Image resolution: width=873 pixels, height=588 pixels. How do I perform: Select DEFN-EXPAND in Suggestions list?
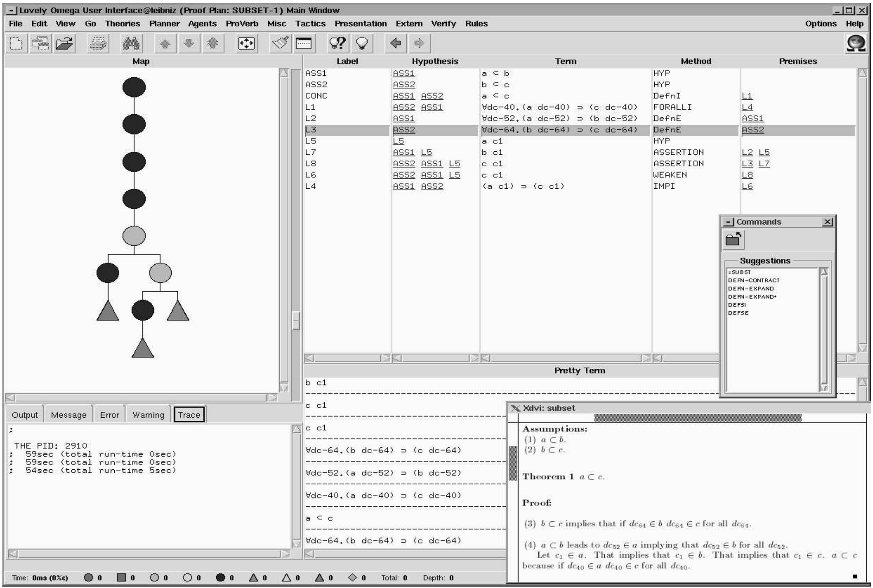tap(750, 288)
